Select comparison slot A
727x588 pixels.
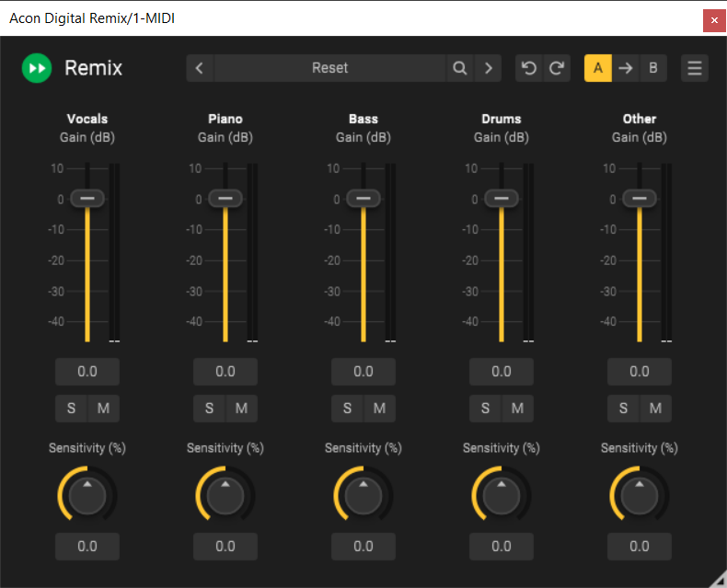click(598, 68)
